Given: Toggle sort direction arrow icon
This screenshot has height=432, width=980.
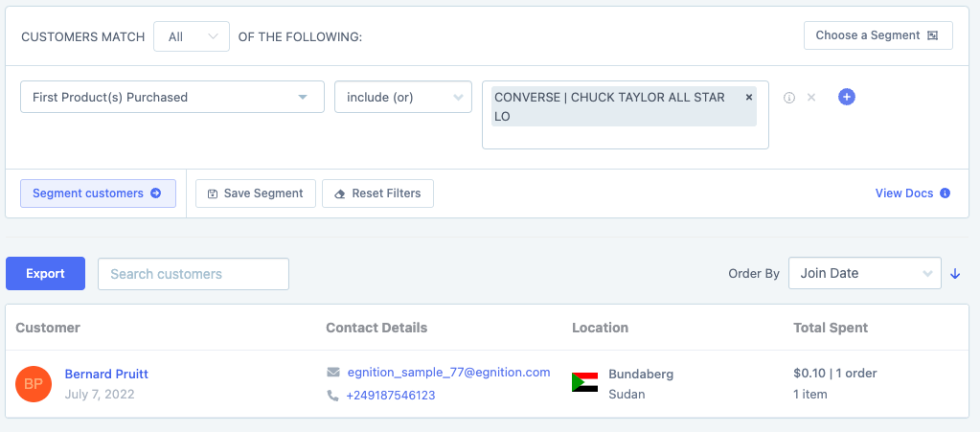Looking at the screenshot, I should point(955,274).
